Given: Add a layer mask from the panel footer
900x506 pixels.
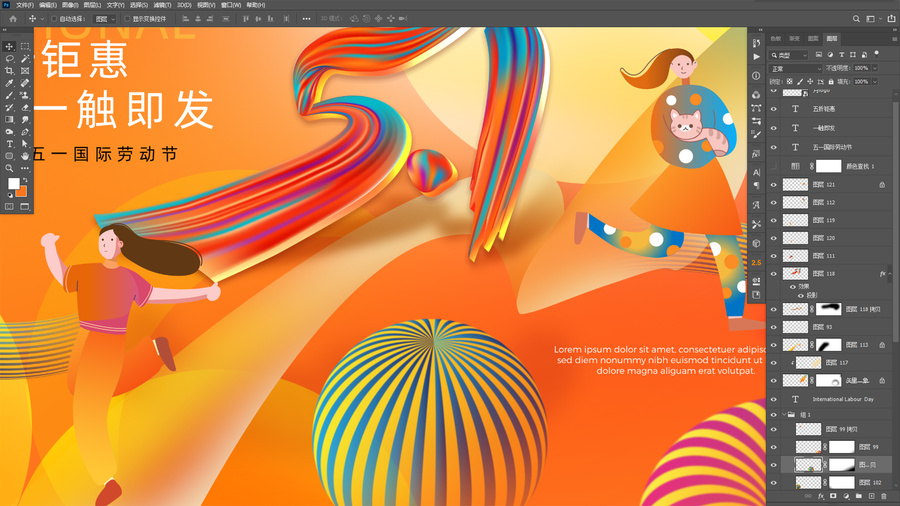Looking at the screenshot, I should (833, 496).
